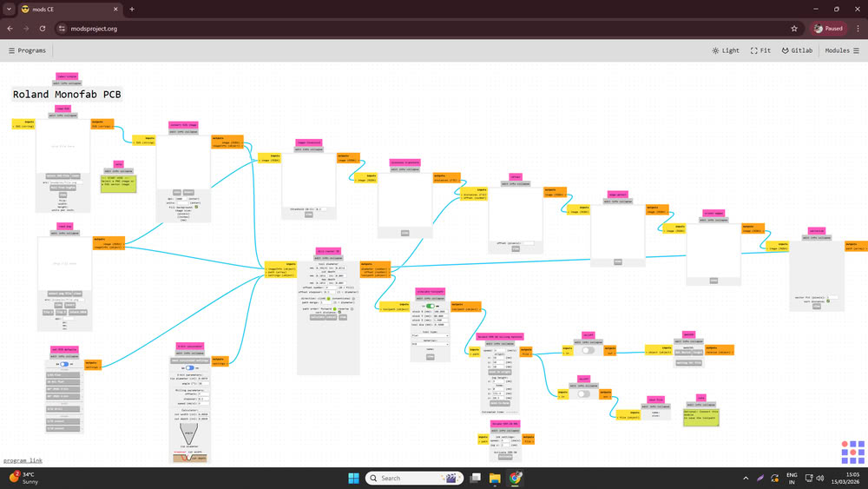Open Chrome from the taskbar
The width and height of the screenshot is (868, 489).
[x=515, y=478]
